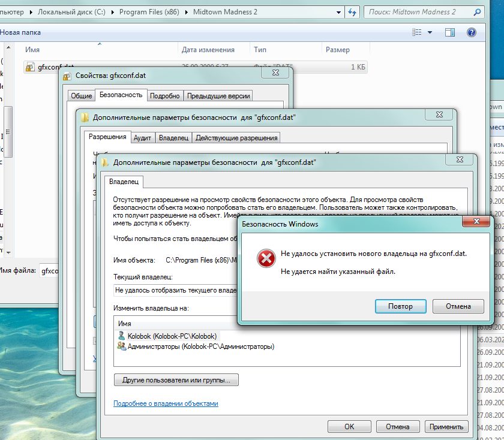This screenshot has width=504, height=440.
Task: Click the refresh address bar icon
Action: (x=352, y=12)
